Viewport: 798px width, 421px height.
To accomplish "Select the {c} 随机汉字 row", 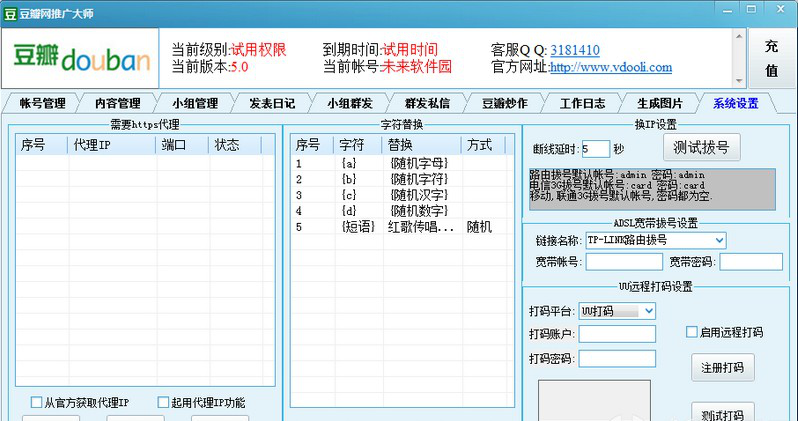I will coord(402,195).
